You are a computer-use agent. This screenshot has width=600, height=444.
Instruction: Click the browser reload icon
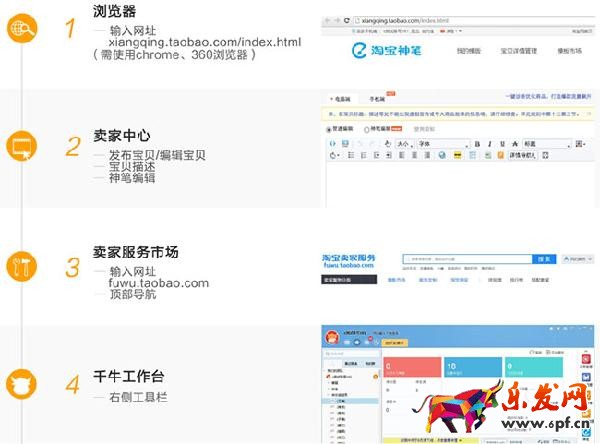[348, 20]
